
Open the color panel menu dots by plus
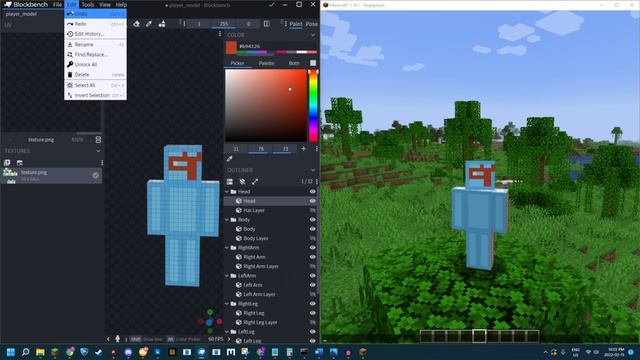point(317,149)
